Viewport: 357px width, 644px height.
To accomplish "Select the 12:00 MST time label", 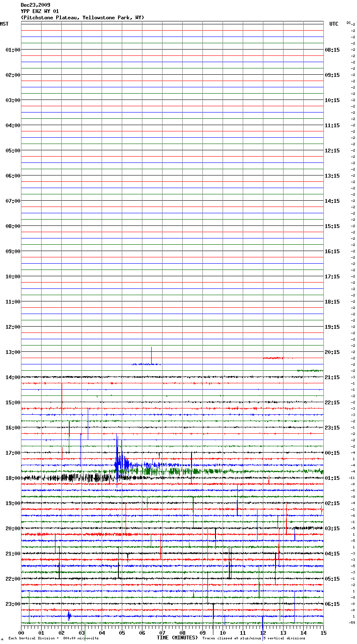I will click(x=13, y=327).
